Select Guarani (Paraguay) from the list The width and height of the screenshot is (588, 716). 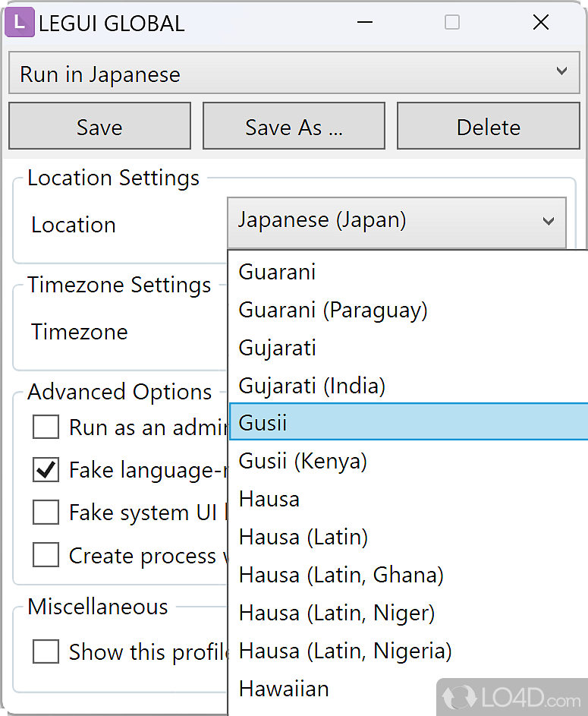pyautogui.click(x=333, y=310)
